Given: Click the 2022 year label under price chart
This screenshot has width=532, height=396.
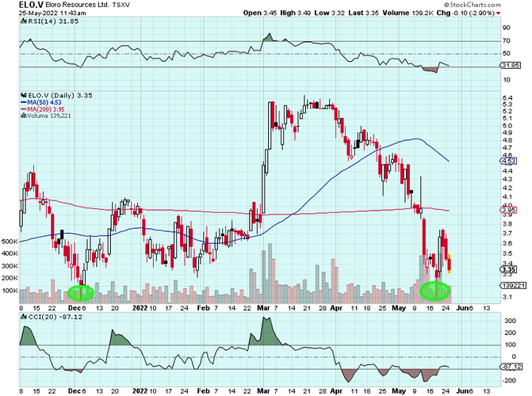Looking at the screenshot, I should tap(140, 308).
